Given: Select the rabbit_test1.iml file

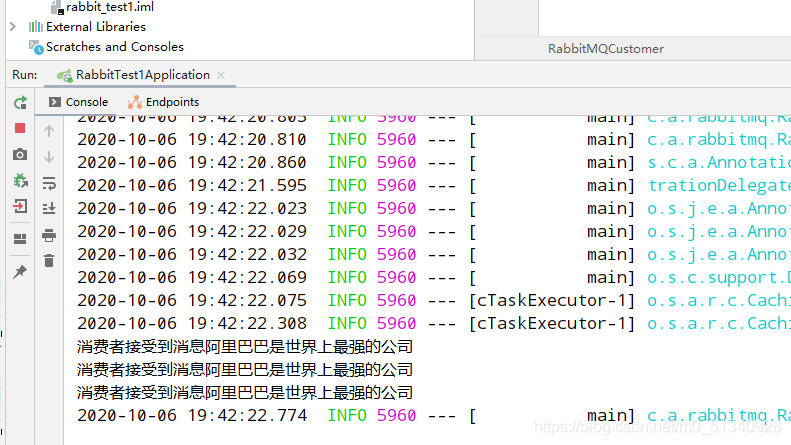Looking at the screenshot, I should [103, 7].
